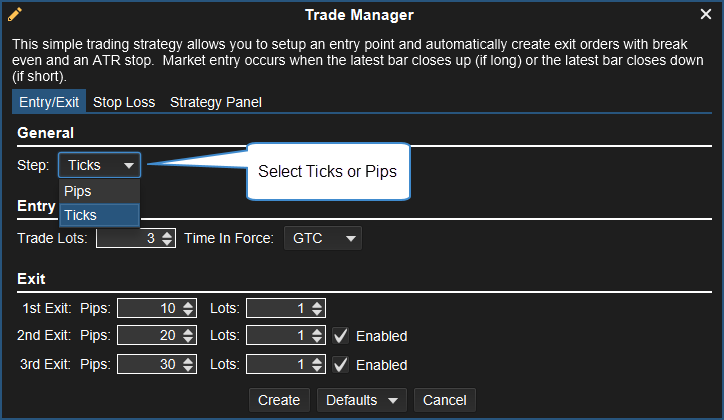Click the Trade Lots stepper arrows
Screen dimensions: 724x420
(167, 238)
